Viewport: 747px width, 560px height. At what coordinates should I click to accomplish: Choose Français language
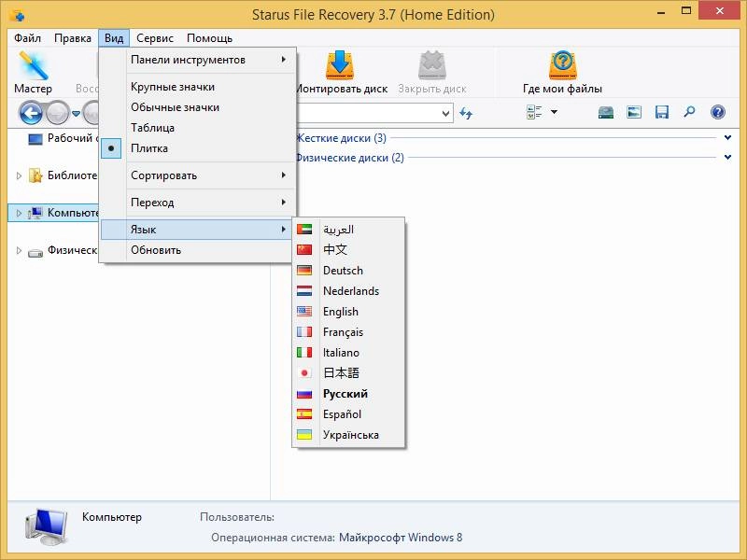pos(348,332)
